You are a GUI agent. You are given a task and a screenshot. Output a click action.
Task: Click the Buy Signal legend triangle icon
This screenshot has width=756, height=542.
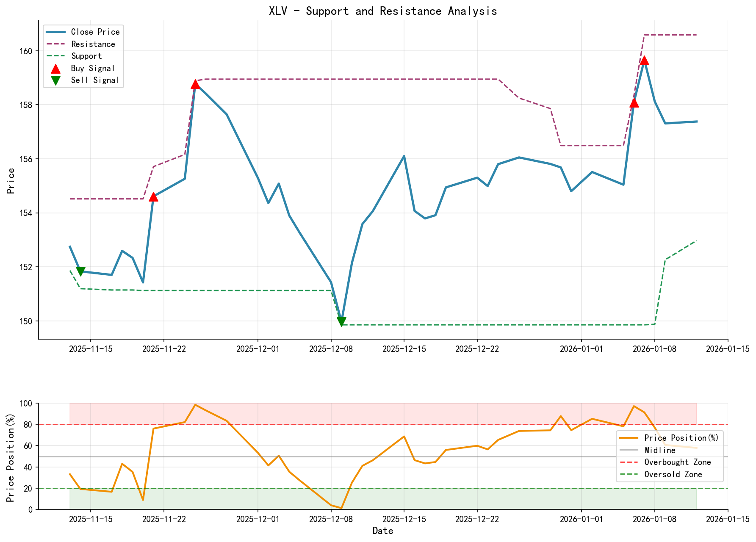pos(55,68)
